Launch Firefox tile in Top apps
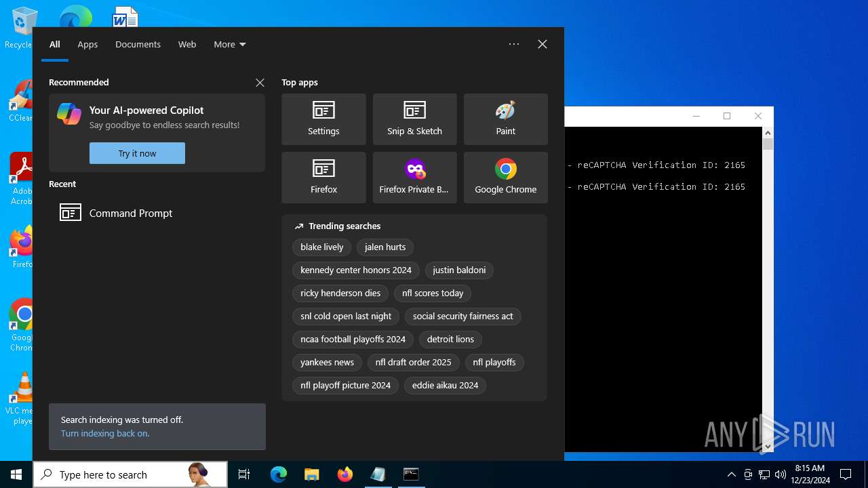The image size is (868, 488). tap(323, 178)
